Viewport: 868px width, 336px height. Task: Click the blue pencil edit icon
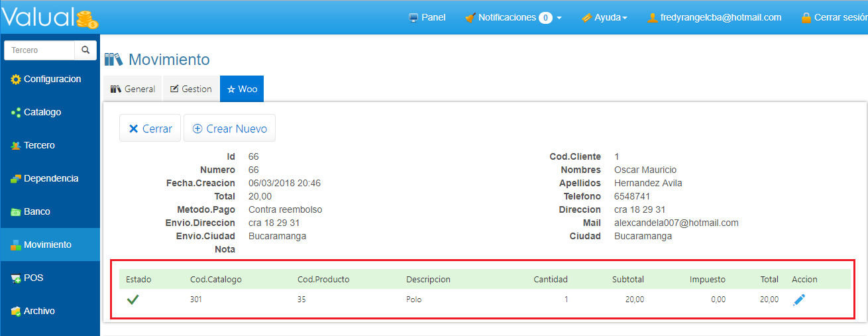click(799, 300)
